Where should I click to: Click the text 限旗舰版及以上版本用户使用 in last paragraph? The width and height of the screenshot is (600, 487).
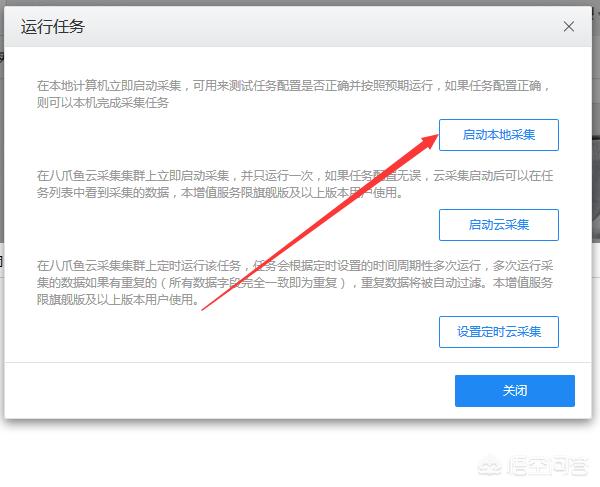[118, 299]
